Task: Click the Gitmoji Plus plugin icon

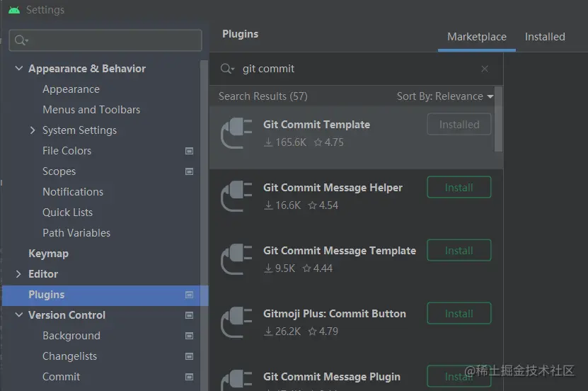Action: coord(236,322)
